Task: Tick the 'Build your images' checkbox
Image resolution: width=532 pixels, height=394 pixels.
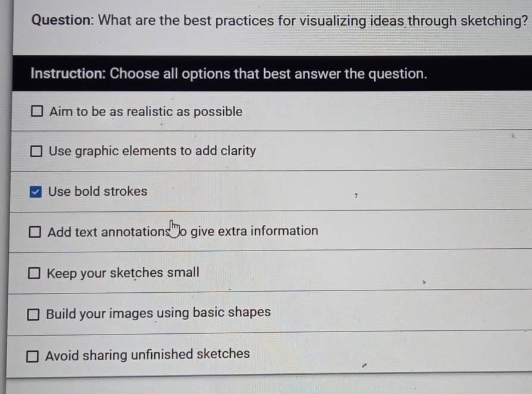Action: click(34, 314)
